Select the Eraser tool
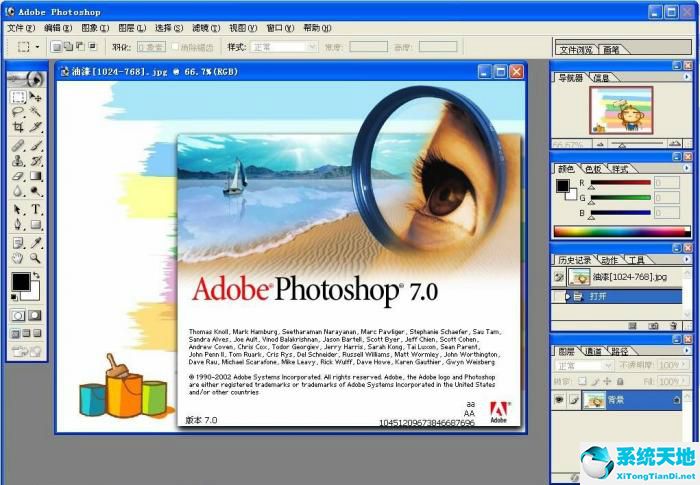The width and height of the screenshot is (700, 485). click(18, 176)
